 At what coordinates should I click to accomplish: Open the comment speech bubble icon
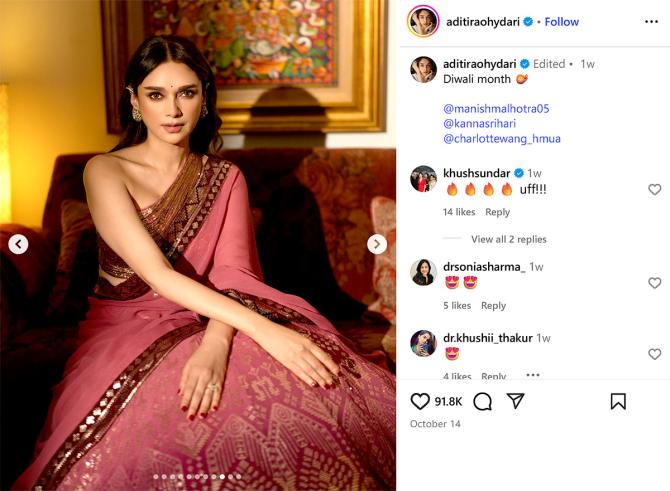coord(482,401)
